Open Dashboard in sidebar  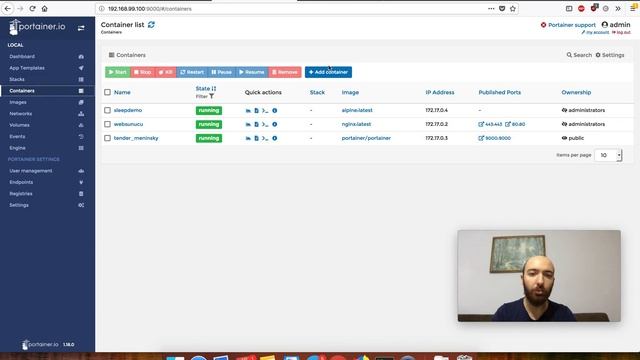click(x=47, y=57)
